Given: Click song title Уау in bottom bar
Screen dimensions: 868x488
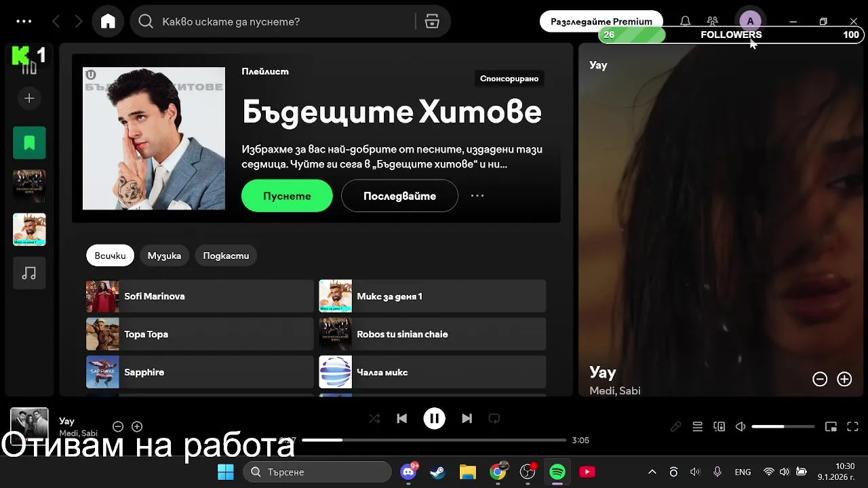Looking at the screenshot, I should click(x=66, y=421).
